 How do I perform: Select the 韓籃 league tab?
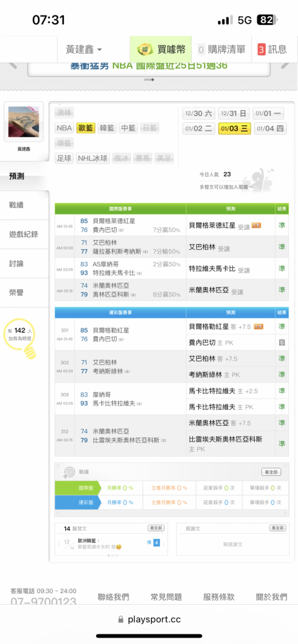[x=108, y=128]
